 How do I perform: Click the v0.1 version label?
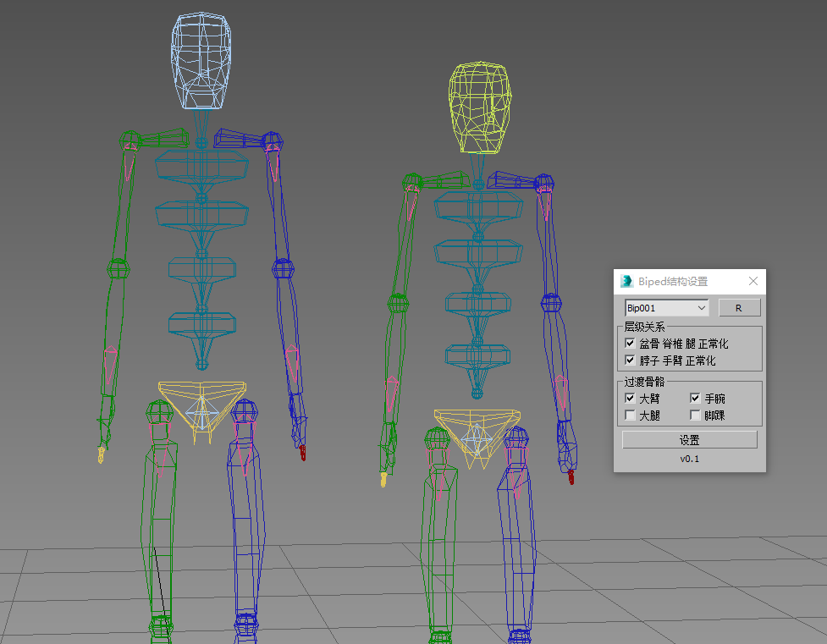tap(689, 459)
